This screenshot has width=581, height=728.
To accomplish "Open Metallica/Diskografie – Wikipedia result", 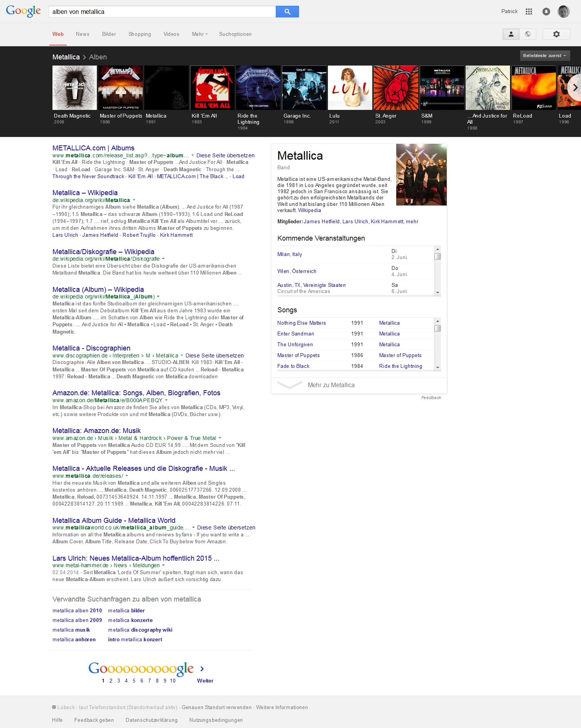I will [x=103, y=252].
